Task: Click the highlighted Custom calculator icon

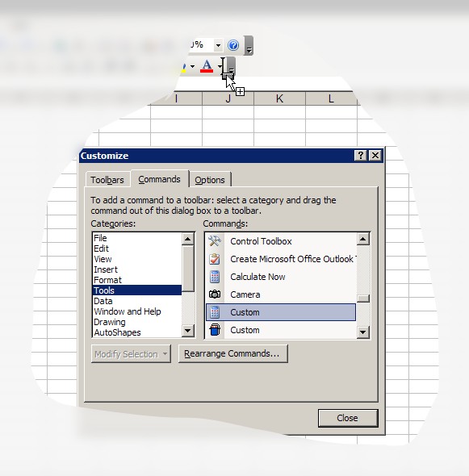Action: click(215, 312)
